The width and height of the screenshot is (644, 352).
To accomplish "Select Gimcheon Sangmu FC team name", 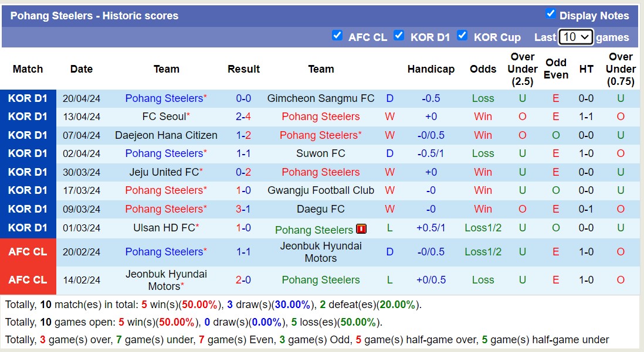I will (320, 98).
